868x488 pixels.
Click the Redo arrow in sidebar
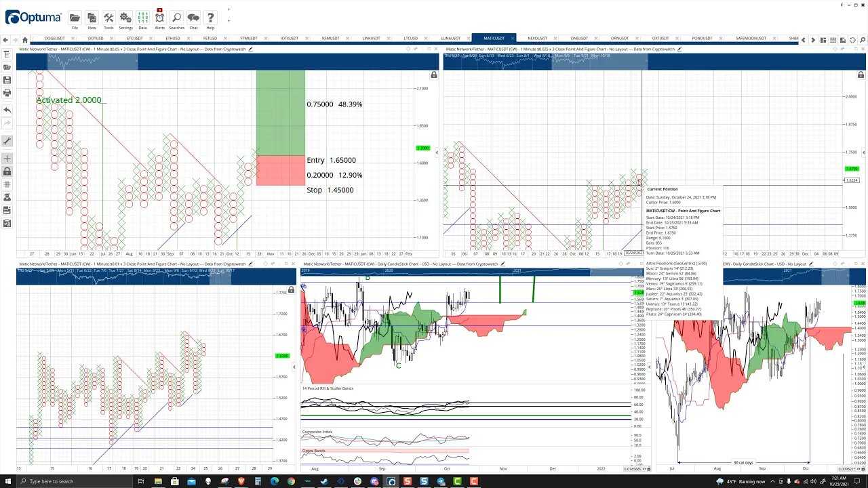(x=7, y=123)
